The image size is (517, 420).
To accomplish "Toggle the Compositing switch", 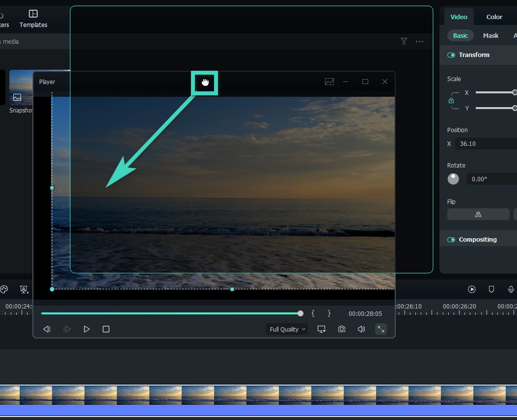I will click(451, 240).
